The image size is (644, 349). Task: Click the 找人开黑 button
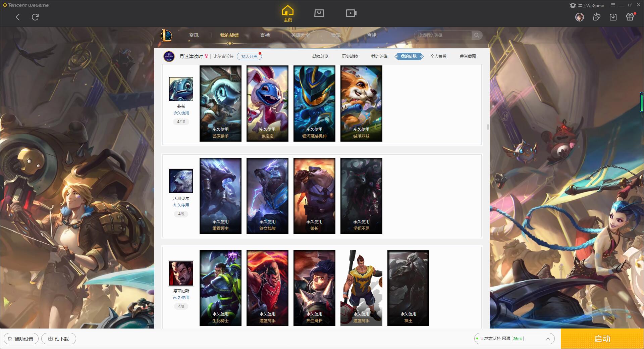coord(249,56)
